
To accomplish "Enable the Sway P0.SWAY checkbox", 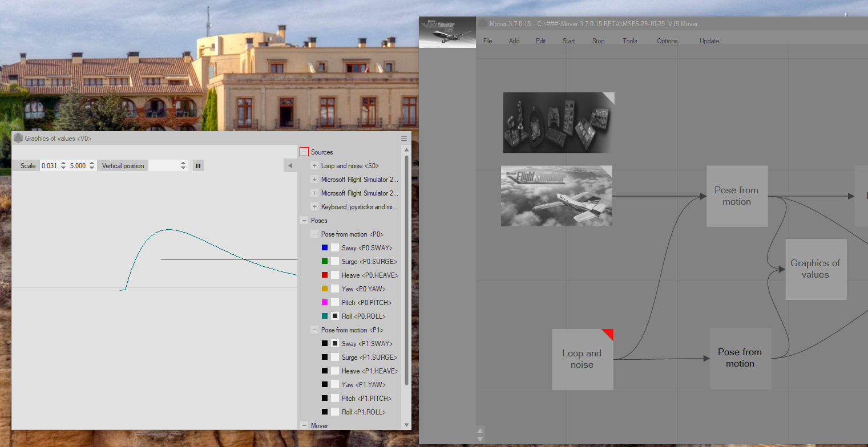I will click(x=335, y=248).
